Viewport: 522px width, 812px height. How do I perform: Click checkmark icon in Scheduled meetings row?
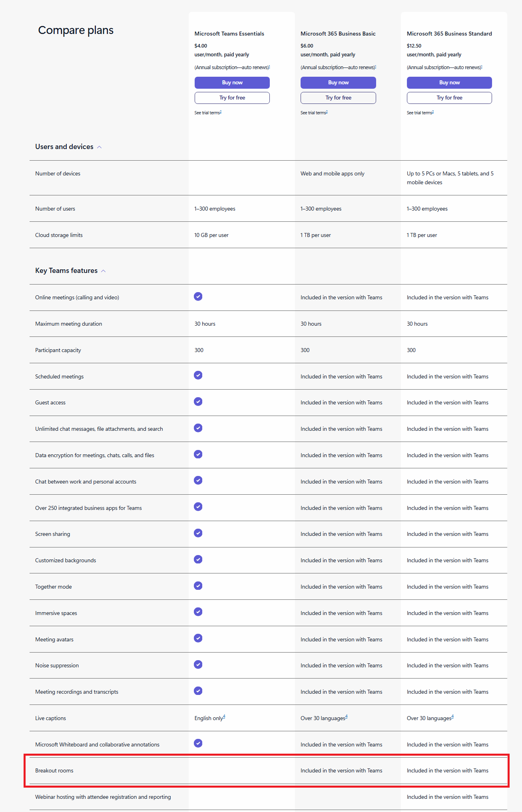pyautogui.click(x=198, y=375)
